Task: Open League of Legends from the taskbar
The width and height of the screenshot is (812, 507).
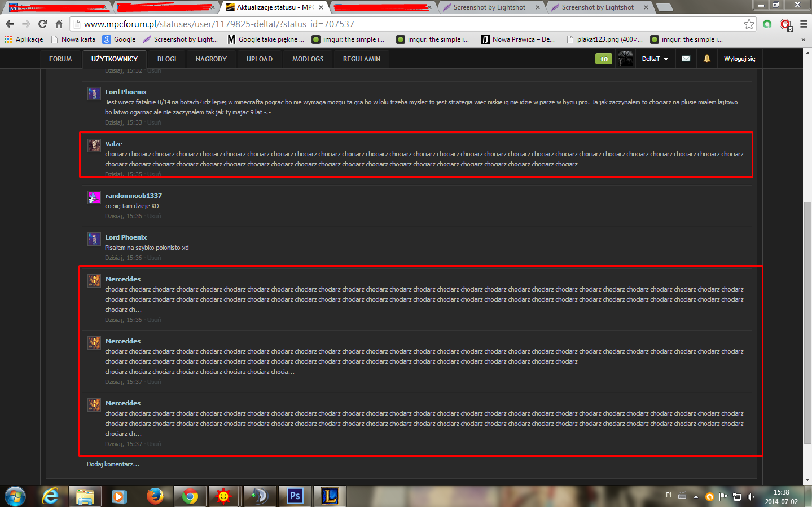Action: tap(330, 496)
